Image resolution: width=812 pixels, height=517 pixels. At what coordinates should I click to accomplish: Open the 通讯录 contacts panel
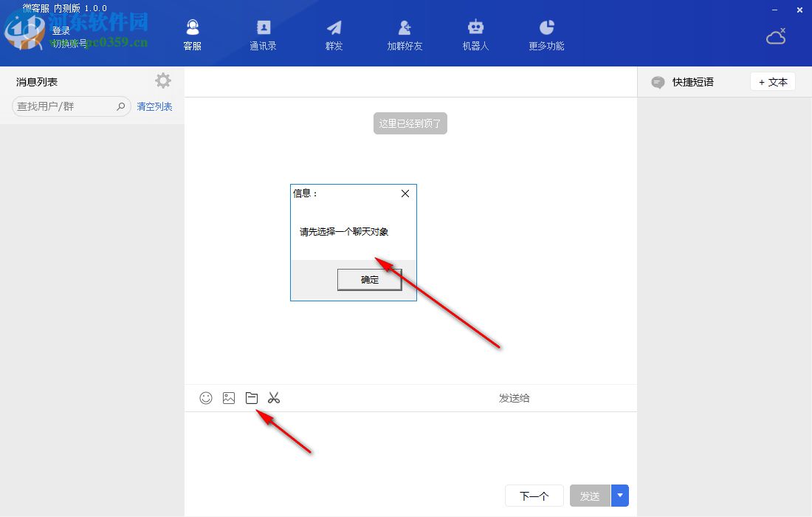263,33
